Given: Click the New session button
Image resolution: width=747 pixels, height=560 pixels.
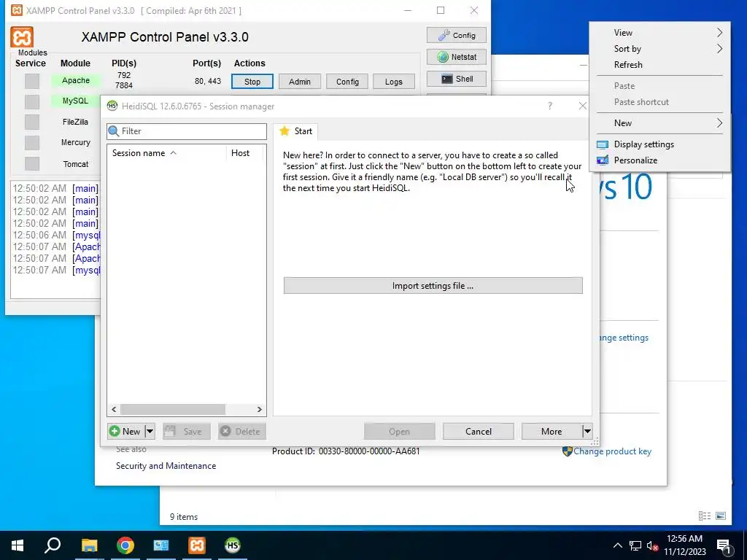Looking at the screenshot, I should tap(125, 432).
